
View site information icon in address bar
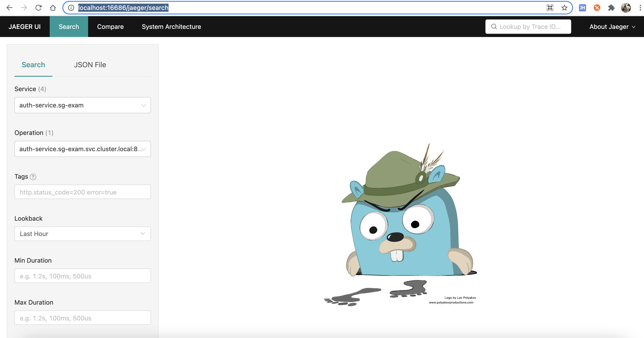pyautogui.click(x=71, y=8)
